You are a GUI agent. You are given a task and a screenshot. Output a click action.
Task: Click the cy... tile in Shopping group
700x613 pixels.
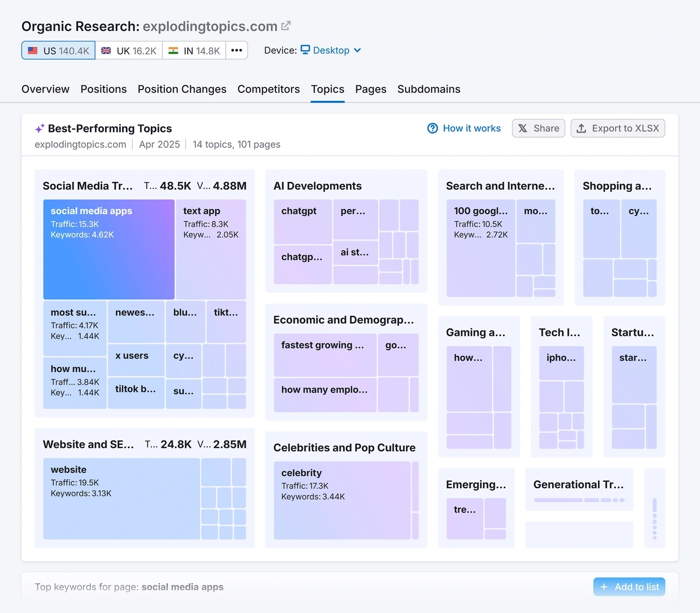(x=639, y=229)
